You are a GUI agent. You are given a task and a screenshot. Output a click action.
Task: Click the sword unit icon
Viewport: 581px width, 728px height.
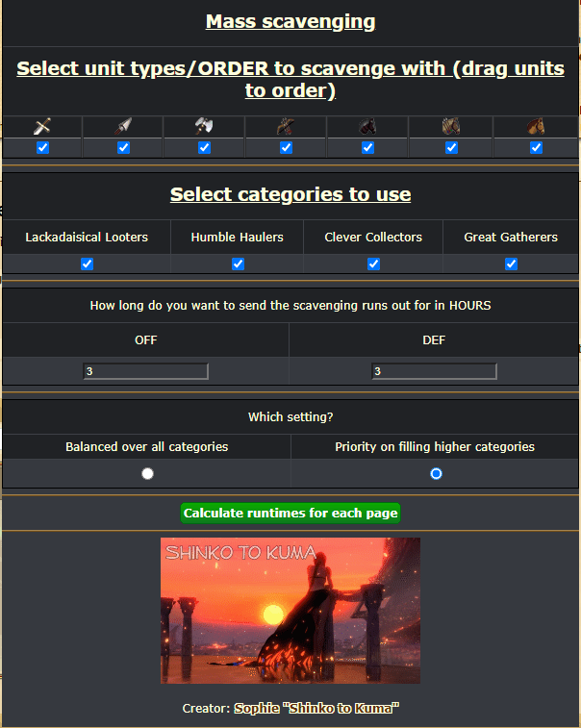(42, 126)
